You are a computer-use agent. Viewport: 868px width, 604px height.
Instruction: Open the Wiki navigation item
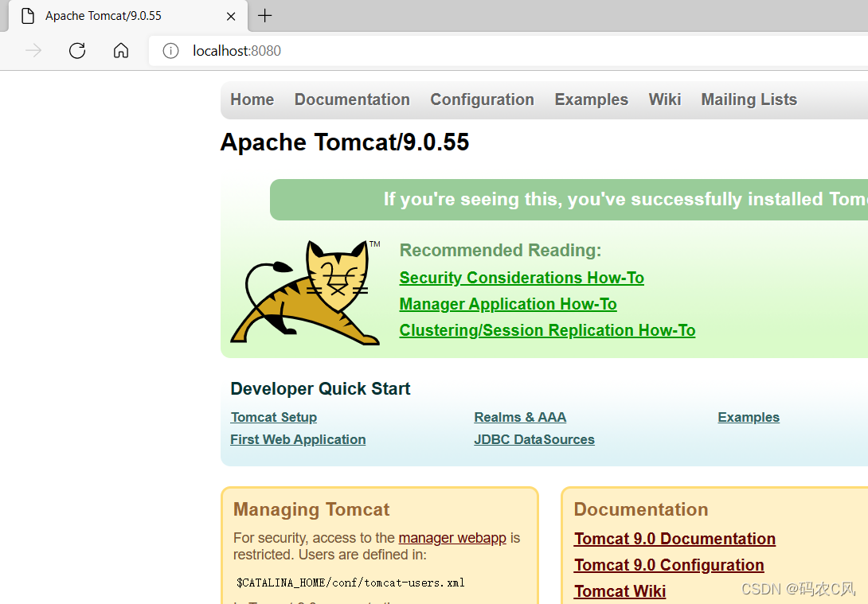coord(665,99)
